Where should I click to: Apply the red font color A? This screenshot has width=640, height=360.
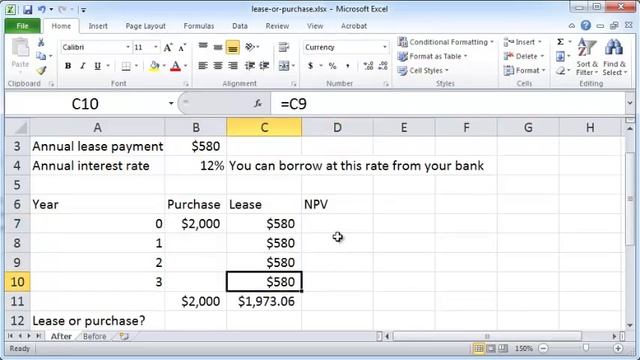(176, 66)
